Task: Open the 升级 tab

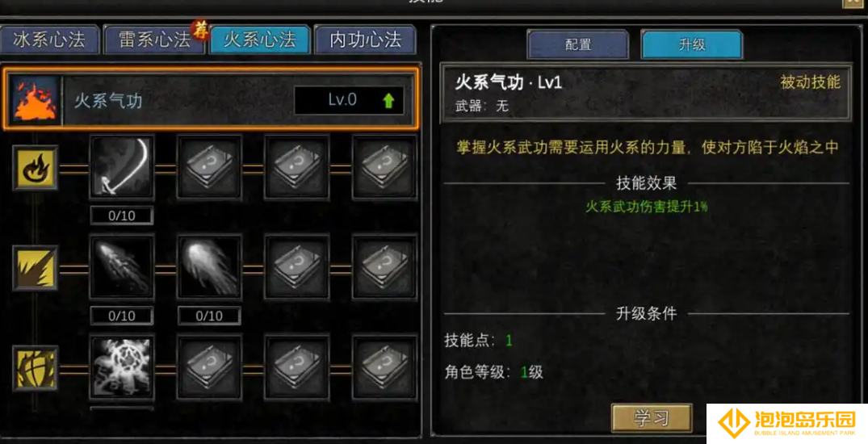Action: point(692,44)
